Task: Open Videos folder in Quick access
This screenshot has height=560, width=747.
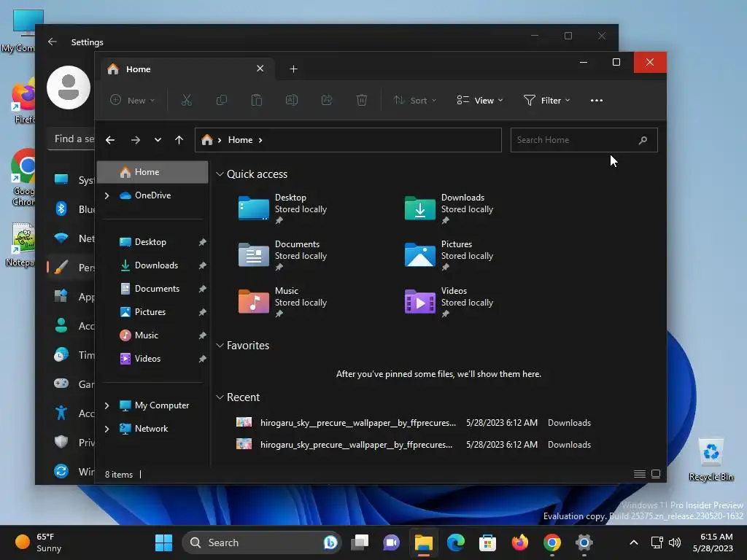Action: coord(449,302)
